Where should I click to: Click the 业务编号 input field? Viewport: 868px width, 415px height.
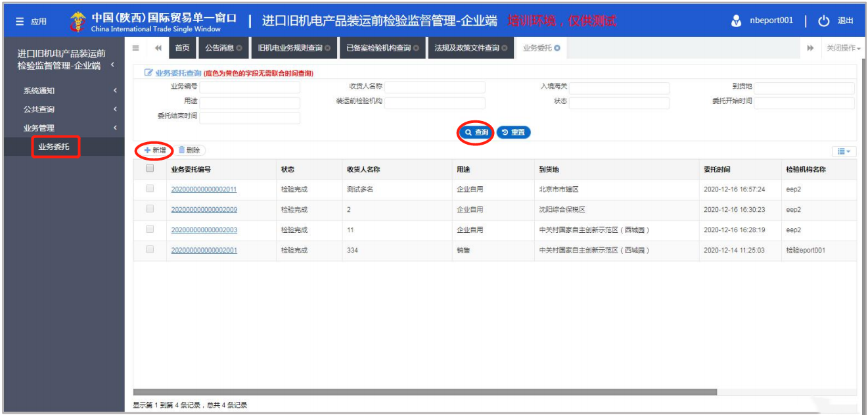click(250, 87)
